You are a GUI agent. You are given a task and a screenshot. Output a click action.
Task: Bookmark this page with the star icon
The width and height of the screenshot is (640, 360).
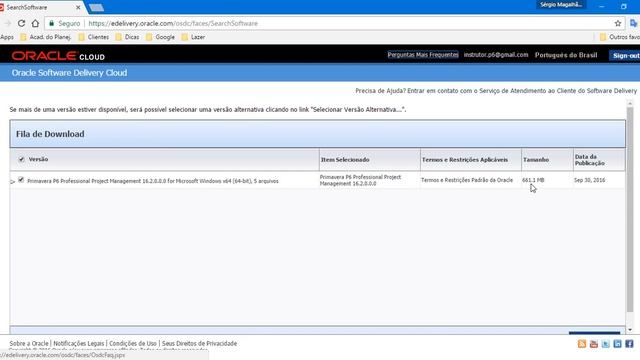coord(618,24)
